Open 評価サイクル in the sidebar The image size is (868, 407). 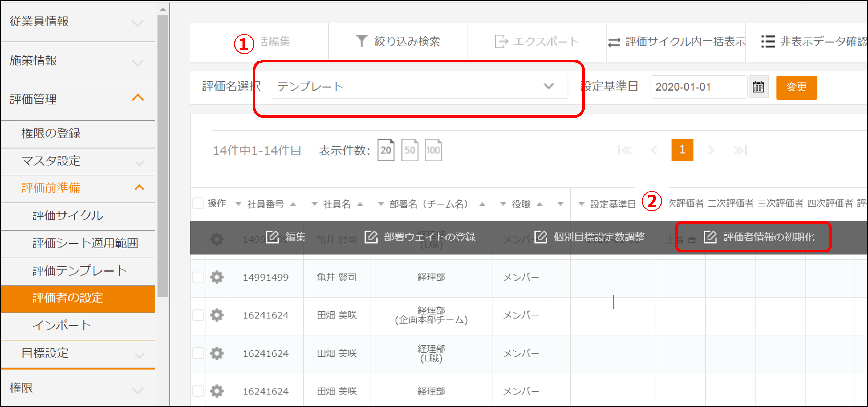pyautogui.click(x=67, y=215)
